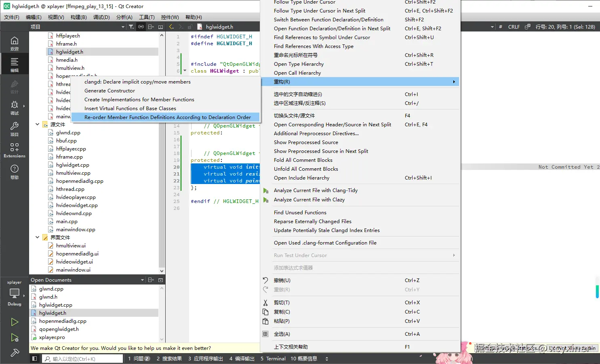Click the project tree vertical scrollbar
The image size is (600, 364).
pyautogui.click(x=162, y=153)
